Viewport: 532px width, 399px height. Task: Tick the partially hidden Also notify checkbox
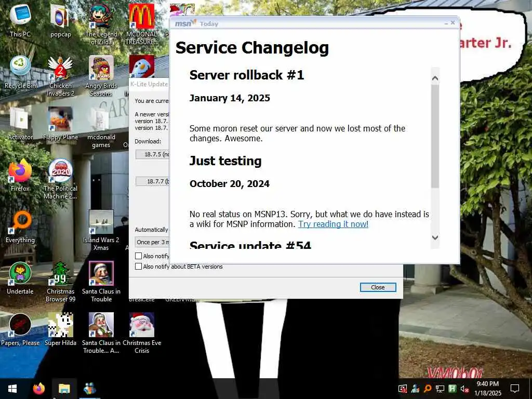pyautogui.click(x=138, y=256)
